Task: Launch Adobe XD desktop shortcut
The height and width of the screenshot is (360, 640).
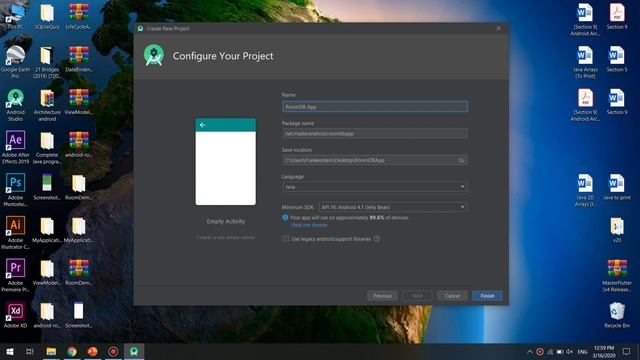Action: pos(15,315)
